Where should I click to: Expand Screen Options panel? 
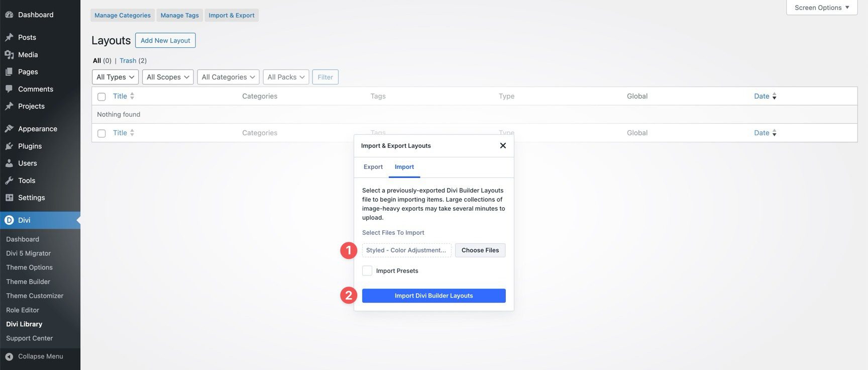[x=822, y=8]
